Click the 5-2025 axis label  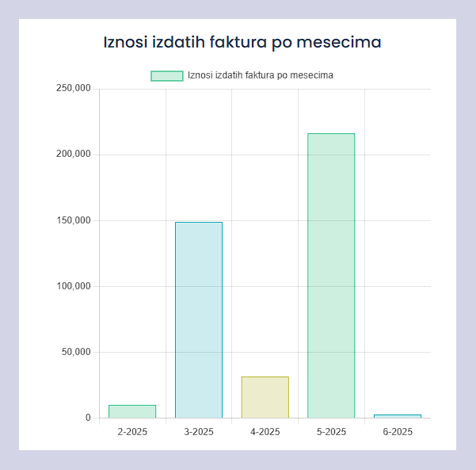[x=331, y=432]
